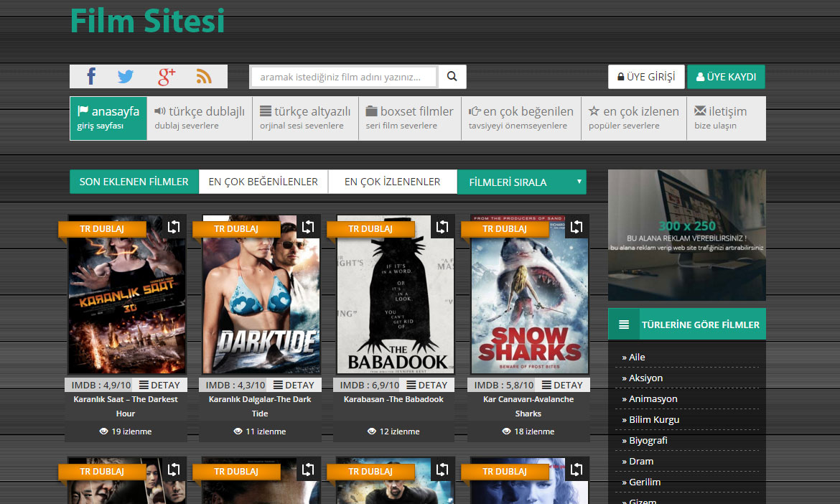This screenshot has height=504, width=840.
Task: Click the eye icon beside 12 izlenme
Action: tap(372, 431)
